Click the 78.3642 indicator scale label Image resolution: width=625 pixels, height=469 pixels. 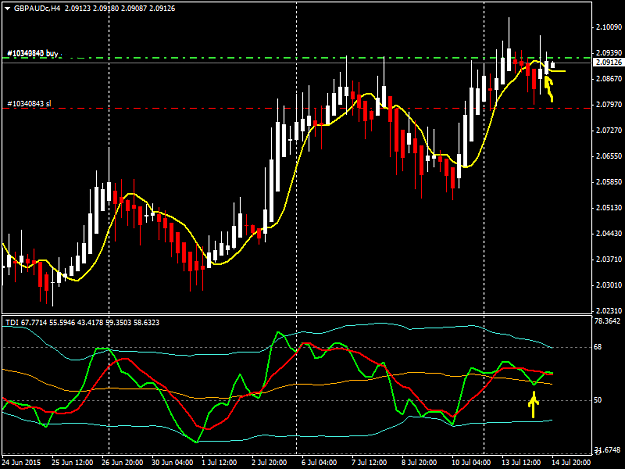(607, 321)
